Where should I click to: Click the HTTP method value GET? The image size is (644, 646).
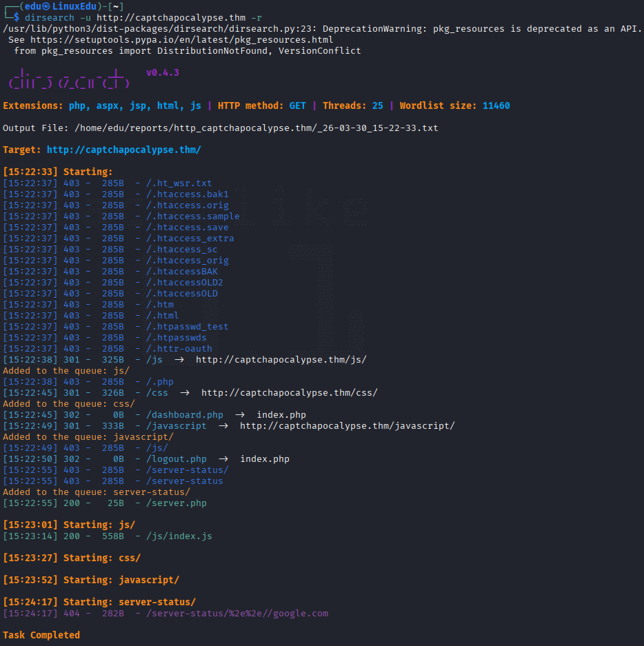(x=297, y=106)
